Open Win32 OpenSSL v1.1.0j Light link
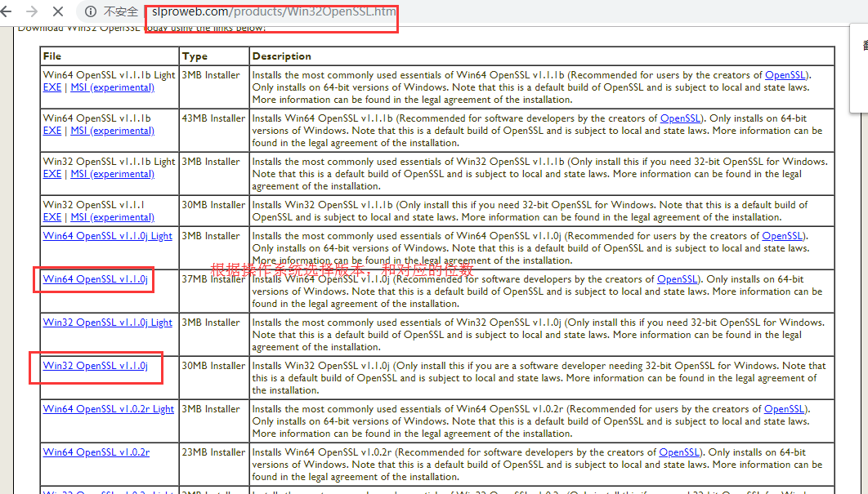The width and height of the screenshot is (868, 494). pos(107,322)
